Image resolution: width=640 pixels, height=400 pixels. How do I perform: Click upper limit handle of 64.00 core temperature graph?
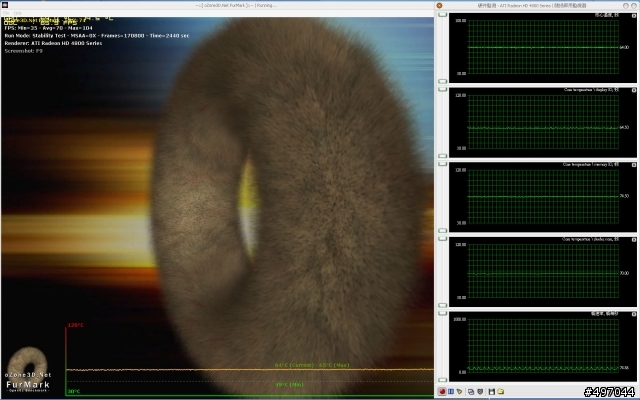coord(442,15)
